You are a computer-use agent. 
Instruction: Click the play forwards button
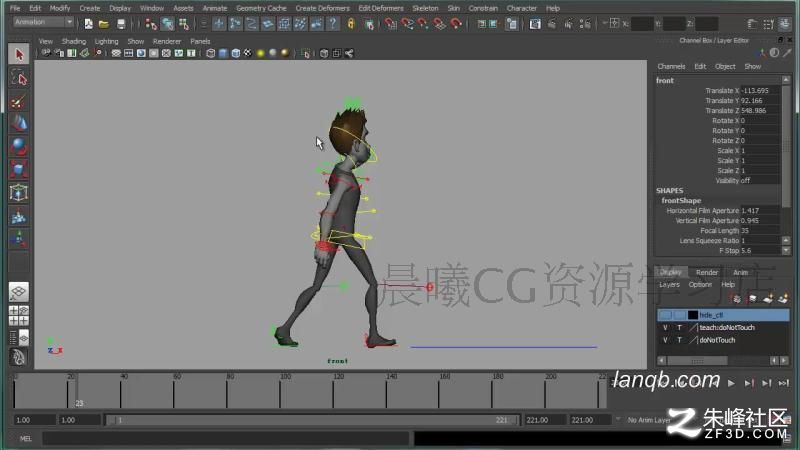click(731, 383)
